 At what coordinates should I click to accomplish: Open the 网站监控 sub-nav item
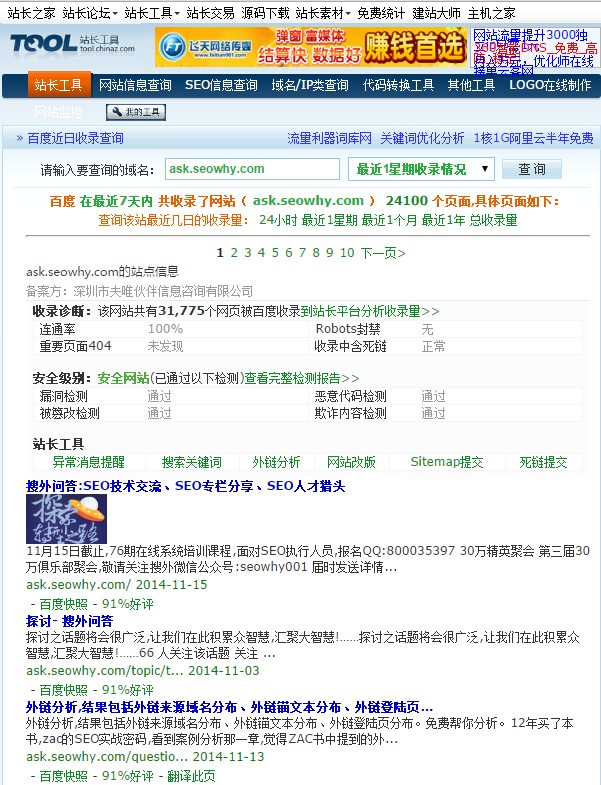click(x=58, y=112)
